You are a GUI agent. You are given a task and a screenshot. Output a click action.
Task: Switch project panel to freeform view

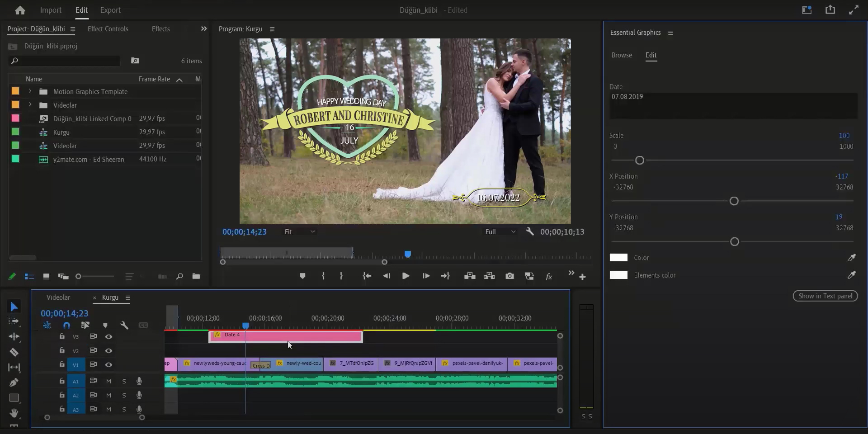coord(63,276)
